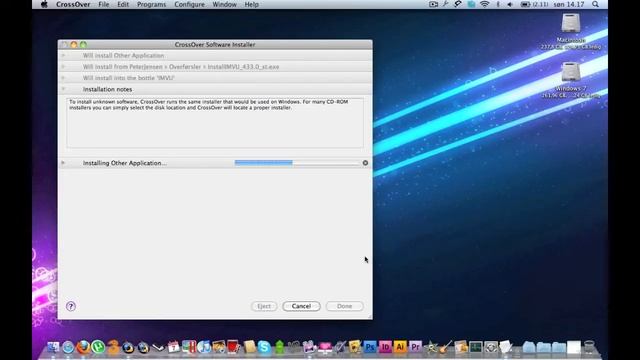Open the Windows 7 drive on desktop
Viewport: 640px width, 360px height.
[571, 73]
